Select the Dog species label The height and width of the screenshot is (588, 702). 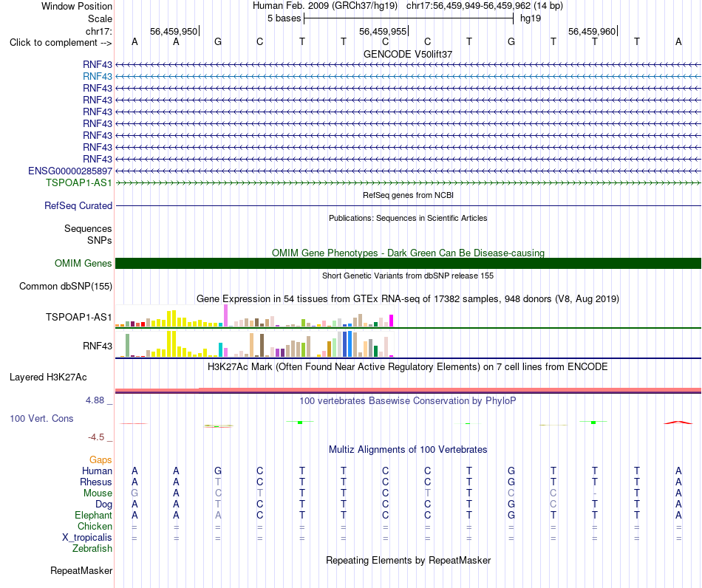pyautogui.click(x=103, y=505)
